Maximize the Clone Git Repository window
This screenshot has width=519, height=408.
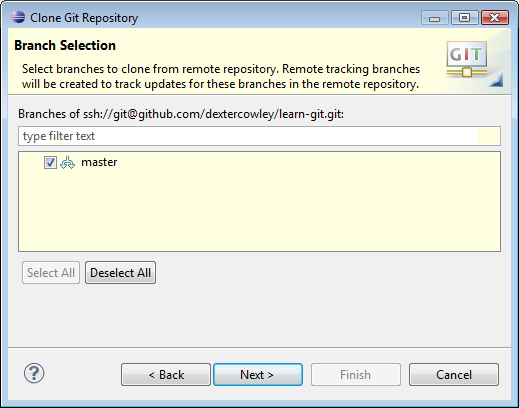(465, 18)
